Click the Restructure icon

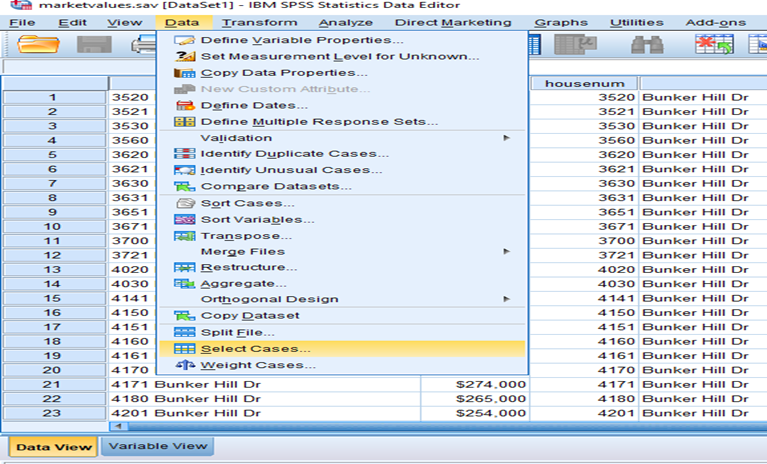point(184,267)
